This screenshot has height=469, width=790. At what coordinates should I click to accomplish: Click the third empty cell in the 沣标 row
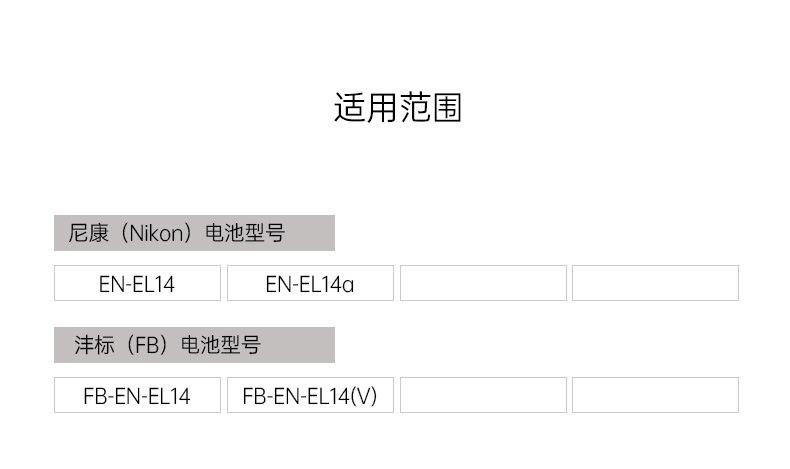(483, 395)
